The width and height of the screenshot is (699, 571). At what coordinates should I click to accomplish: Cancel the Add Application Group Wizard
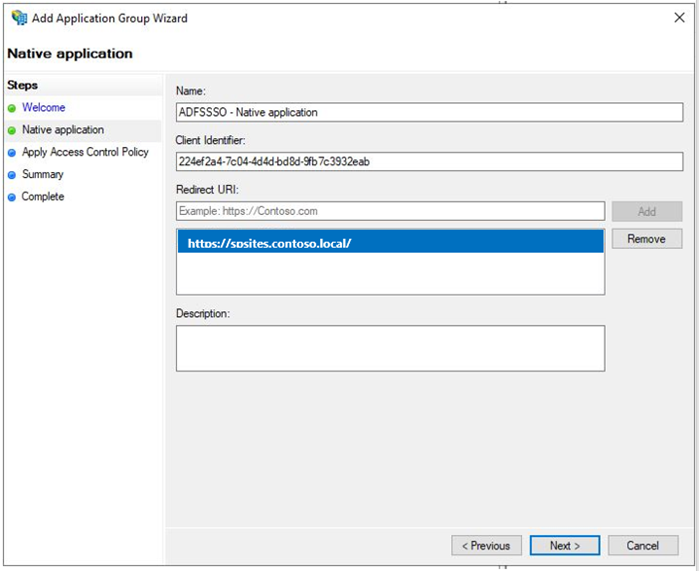(x=642, y=546)
